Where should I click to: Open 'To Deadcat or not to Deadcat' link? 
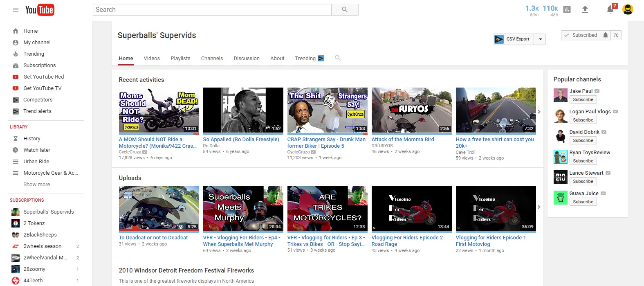click(x=153, y=238)
